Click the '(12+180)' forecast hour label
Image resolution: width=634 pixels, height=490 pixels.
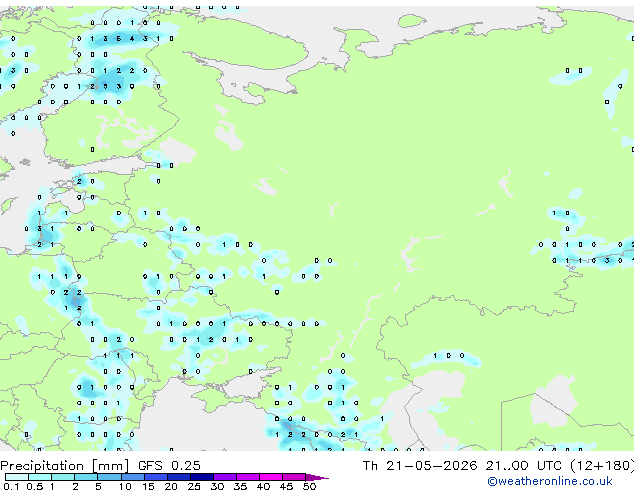pos(602,466)
